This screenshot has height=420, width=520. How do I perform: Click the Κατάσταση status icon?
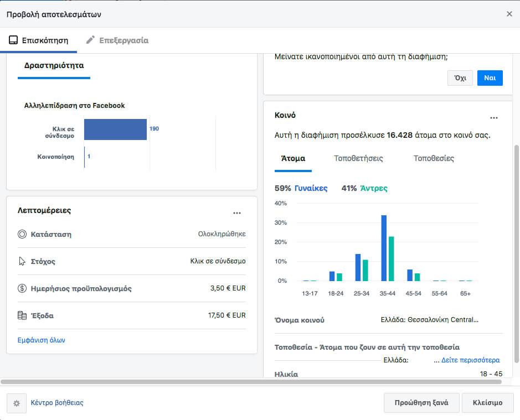point(22,234)
